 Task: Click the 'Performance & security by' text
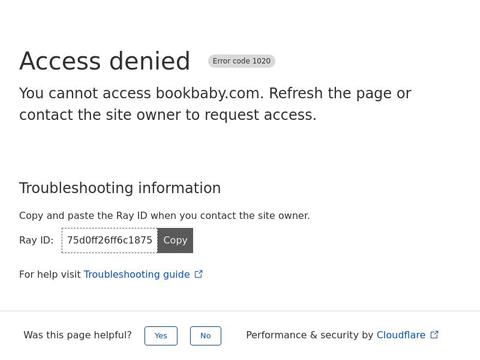(x=310, y=335)
